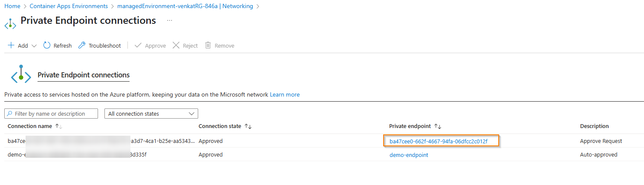Click the Add plus icon

coord(11,46)
